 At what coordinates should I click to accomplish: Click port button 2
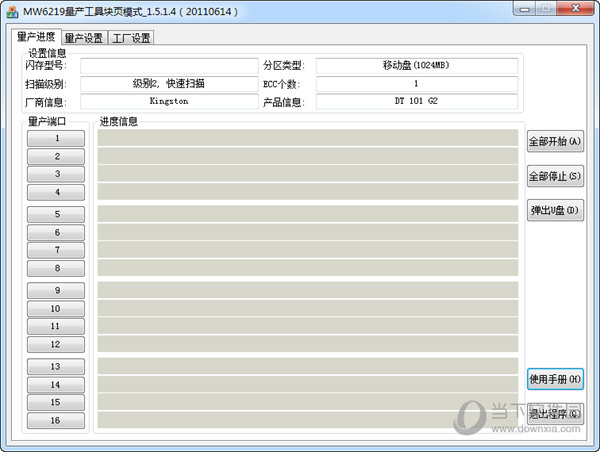click(x=56, y=157)
